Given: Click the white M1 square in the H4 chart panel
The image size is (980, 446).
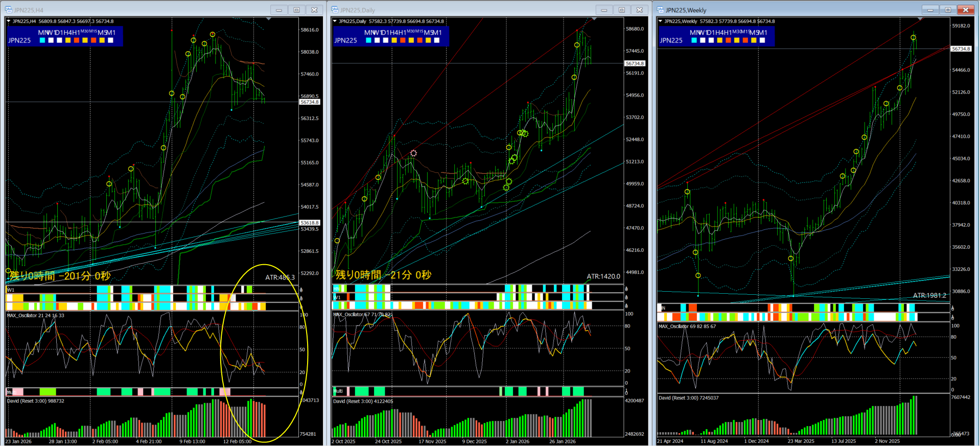Looking at the screenshot, I should (110, 40).
